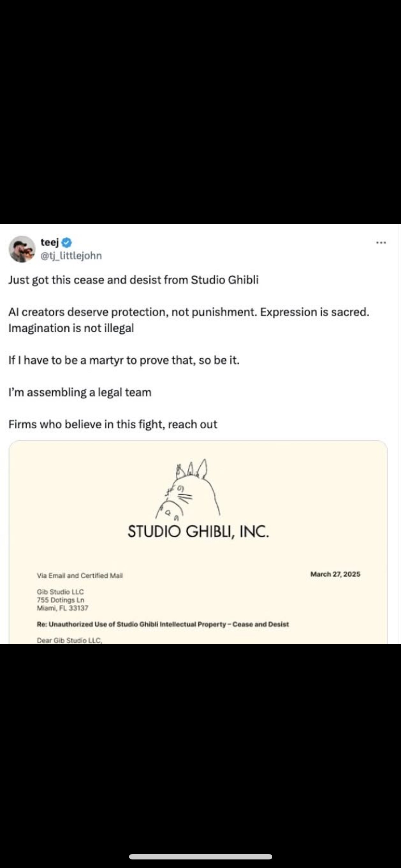Viewport: 401px width, 868px height.
Task: Click the blue verified badge
Action: 67,243
